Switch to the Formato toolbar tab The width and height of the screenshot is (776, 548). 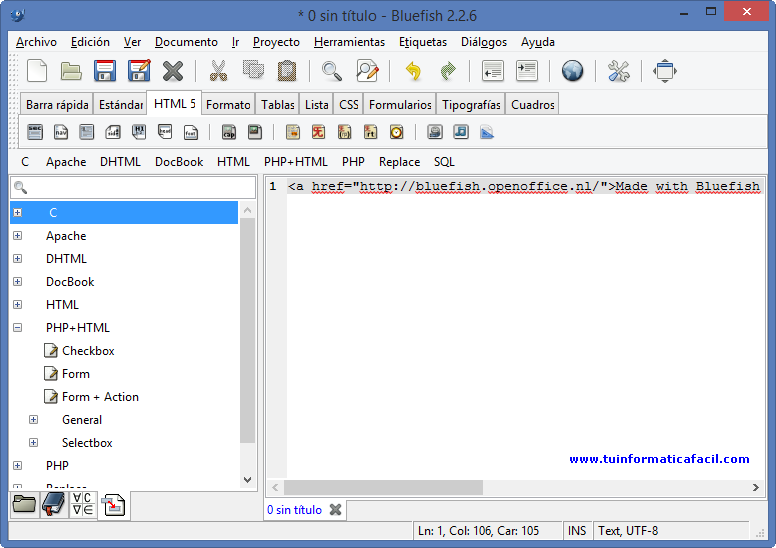pos(228,104)
